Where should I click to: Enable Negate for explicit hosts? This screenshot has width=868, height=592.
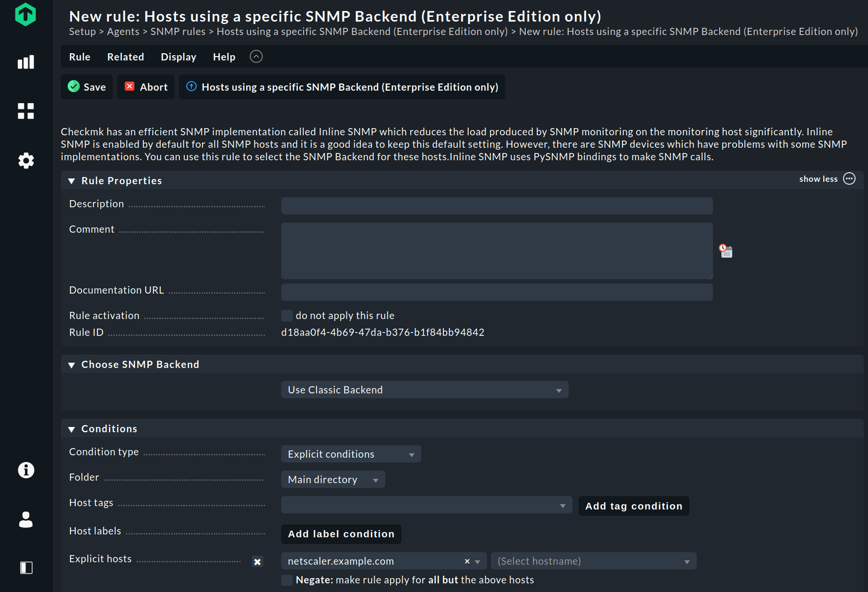coord(287,580)
